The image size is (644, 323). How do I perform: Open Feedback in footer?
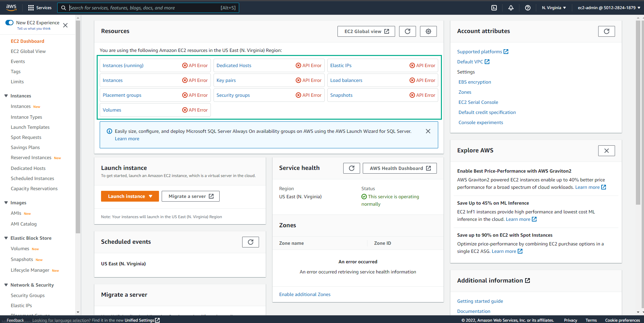click(x=15, y=320)
